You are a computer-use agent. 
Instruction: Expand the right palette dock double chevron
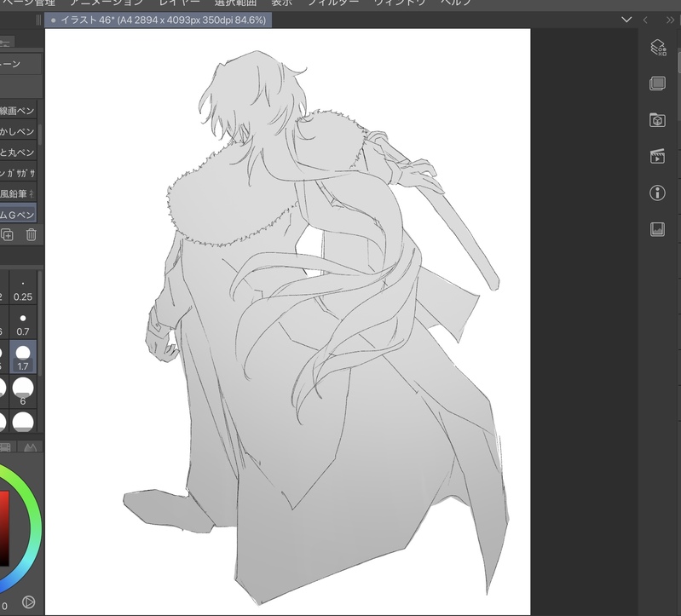tap(670, 20)
